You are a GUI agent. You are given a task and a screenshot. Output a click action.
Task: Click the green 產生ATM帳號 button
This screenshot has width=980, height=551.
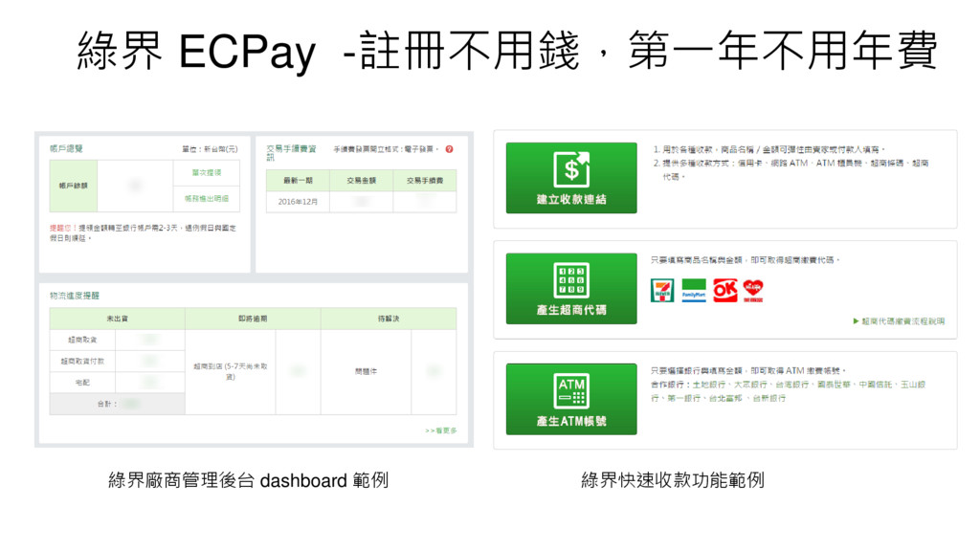coord(571,399)
